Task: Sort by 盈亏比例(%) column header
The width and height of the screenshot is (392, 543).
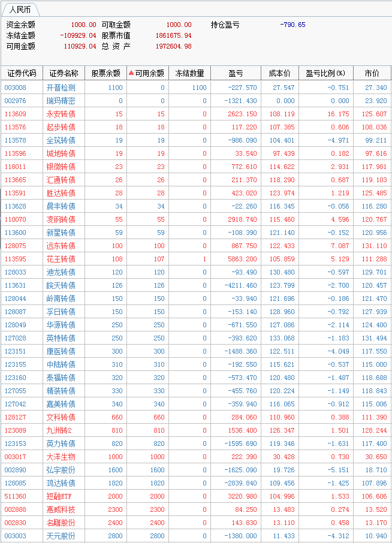Action: tap(325, 73)
